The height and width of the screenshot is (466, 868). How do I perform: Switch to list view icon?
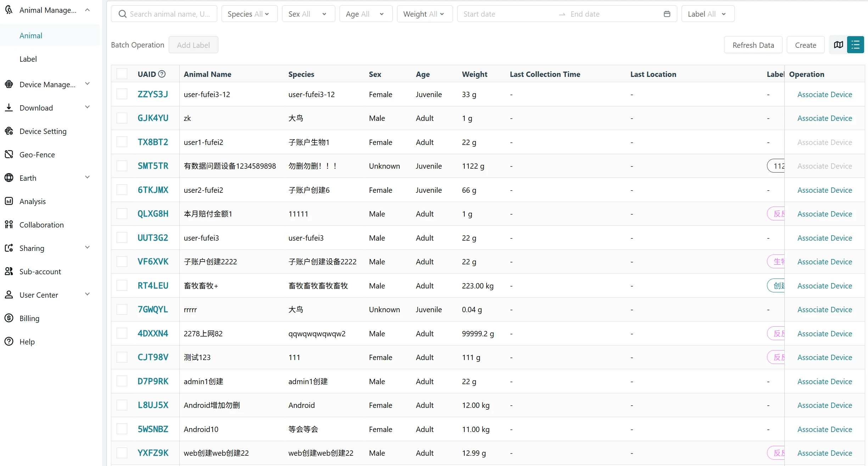[855, 45]
